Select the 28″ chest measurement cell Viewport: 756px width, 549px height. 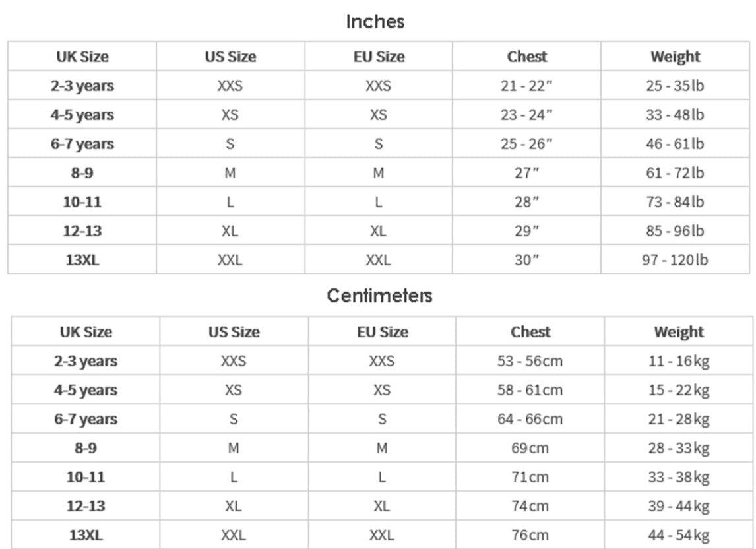(x=526, y=202)
